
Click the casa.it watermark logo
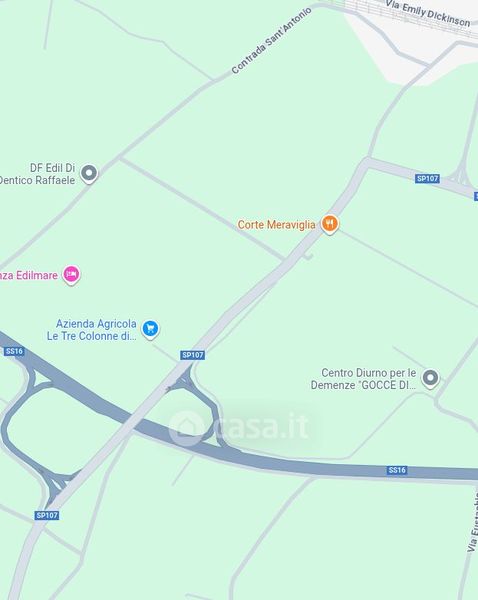tap(239, 427)
